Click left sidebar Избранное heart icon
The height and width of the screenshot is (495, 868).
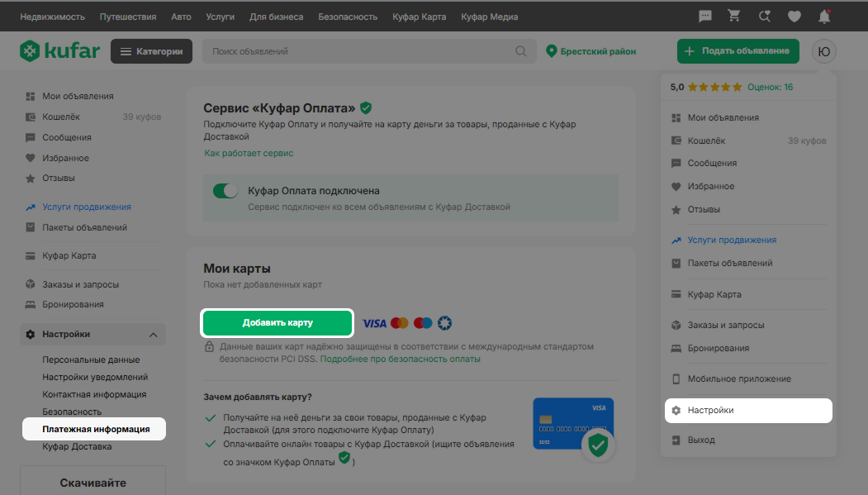point(31,158)
